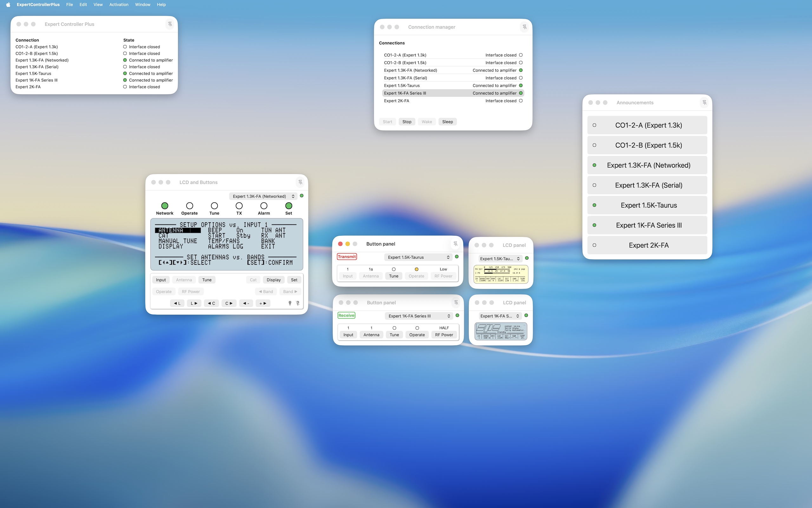Click pin icon in Announcements window
This screenshot has width=812, height=508.
pyautogui.click(x=704, y=103)
